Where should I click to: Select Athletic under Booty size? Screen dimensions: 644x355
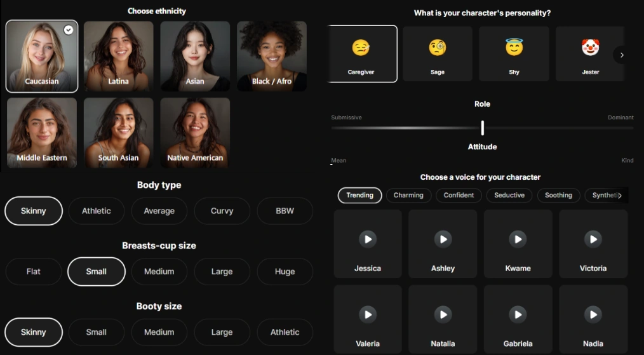pos(285,332)
